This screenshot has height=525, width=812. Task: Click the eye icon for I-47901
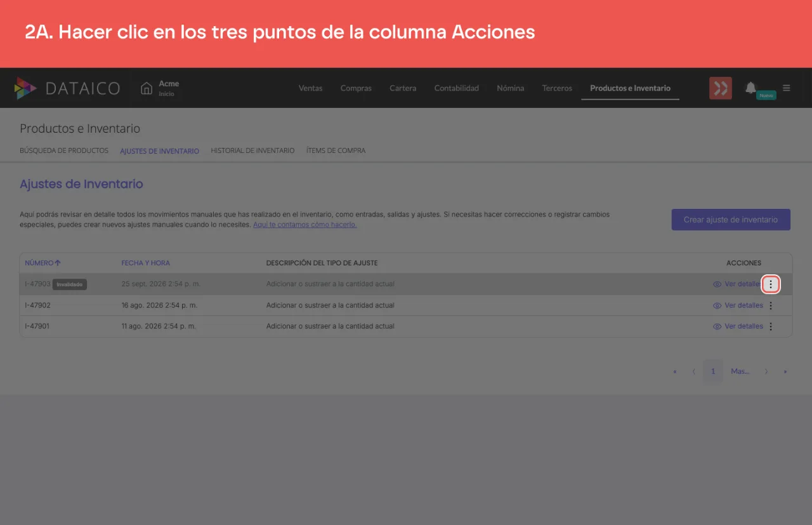point(717,326)
